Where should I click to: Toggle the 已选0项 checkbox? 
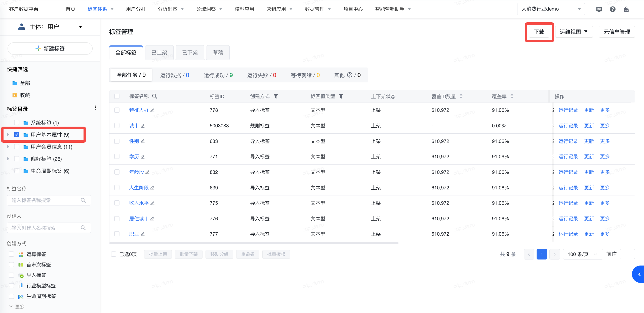(x=114, y=254)
